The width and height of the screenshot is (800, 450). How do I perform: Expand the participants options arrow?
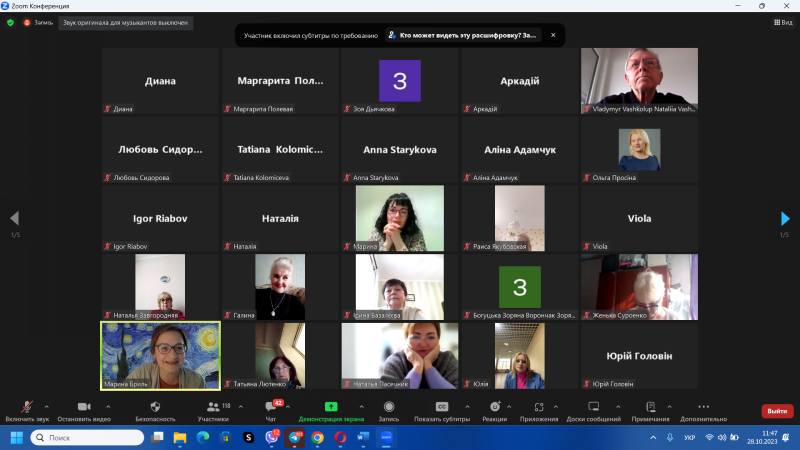pyautogui.click(x=237, y=406)
